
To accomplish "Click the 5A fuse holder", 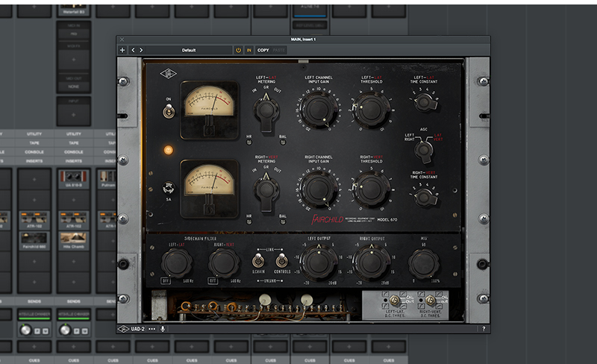I will (169, 188).
